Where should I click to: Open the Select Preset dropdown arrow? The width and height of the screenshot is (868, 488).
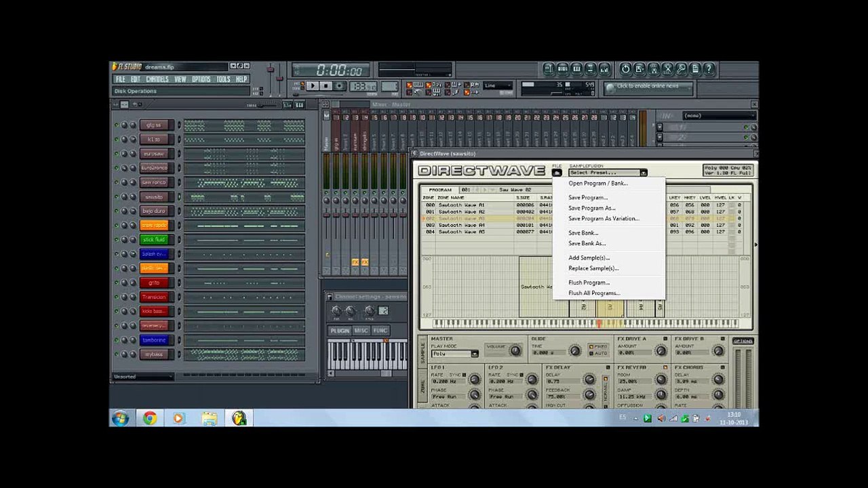coord(643,173)
